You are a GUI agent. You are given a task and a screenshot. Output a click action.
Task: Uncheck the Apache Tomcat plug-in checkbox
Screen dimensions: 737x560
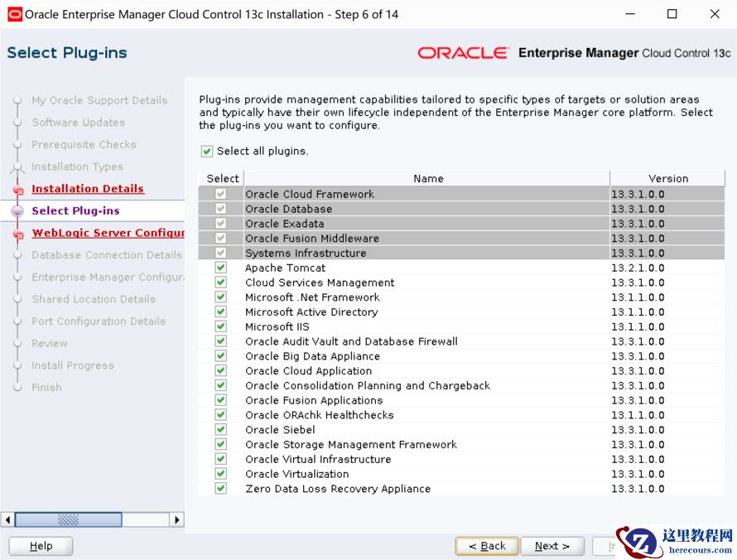click(x=220, y=268)
